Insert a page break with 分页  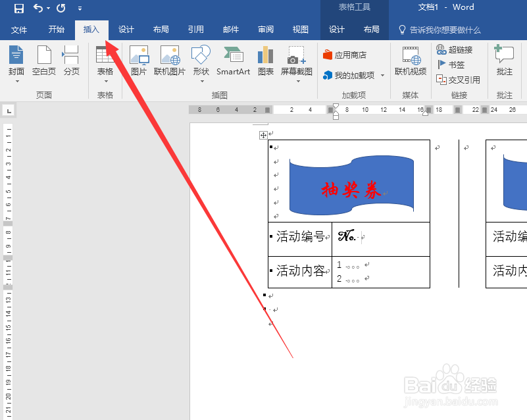click(x=71, y=61)
